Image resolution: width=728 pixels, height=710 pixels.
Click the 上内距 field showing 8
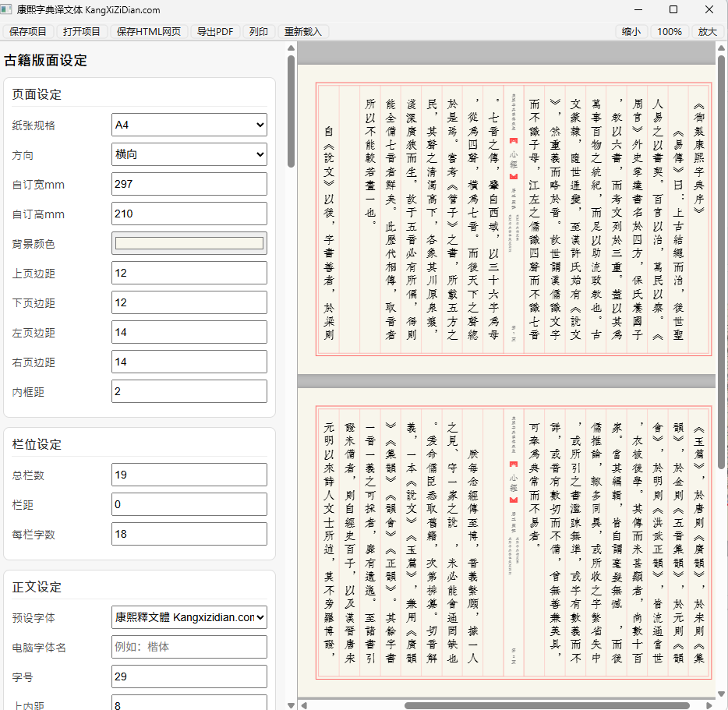[189, 702]
